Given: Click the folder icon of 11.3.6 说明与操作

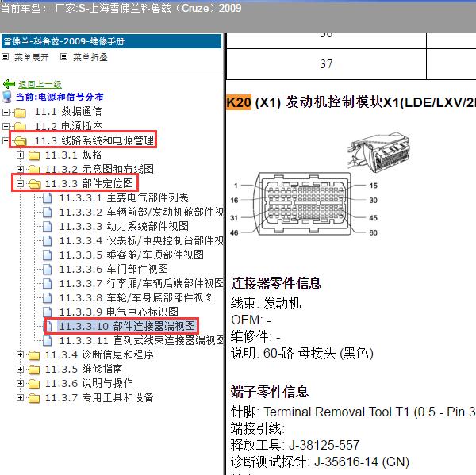Looking at the screenshot, I should coord(34,384).
